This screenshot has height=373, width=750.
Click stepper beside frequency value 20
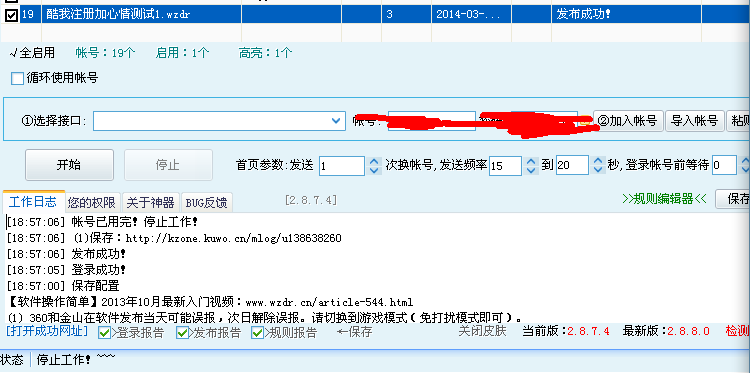click(x=597, y=166)
